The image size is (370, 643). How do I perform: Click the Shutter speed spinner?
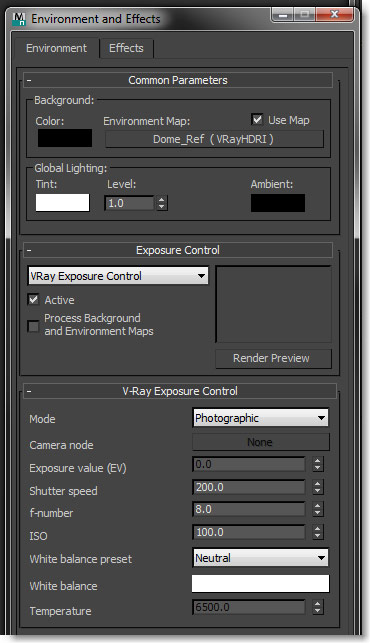(x=317, y=487)
